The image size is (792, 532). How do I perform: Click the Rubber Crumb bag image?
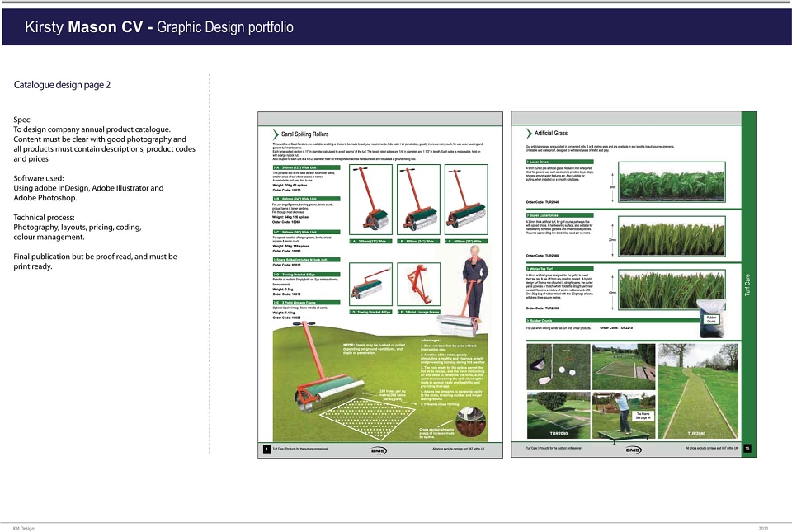712,318
